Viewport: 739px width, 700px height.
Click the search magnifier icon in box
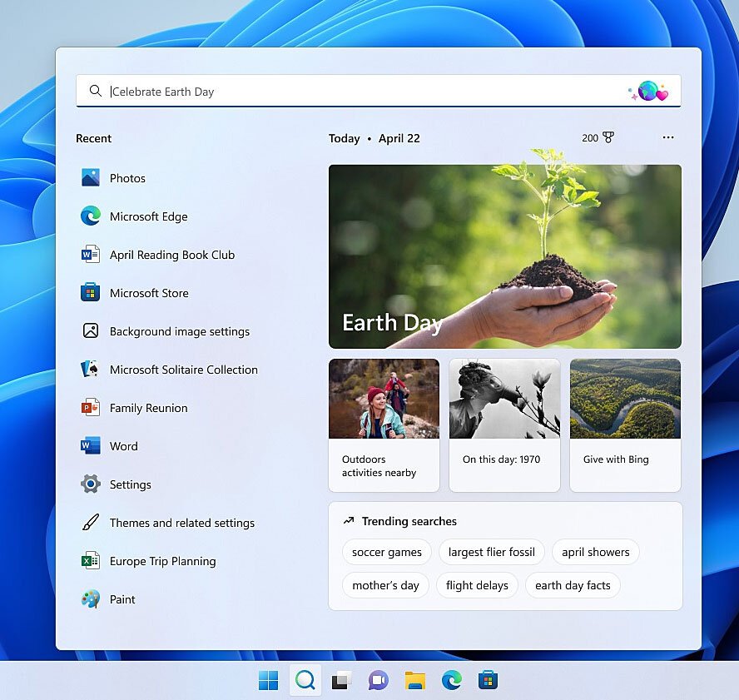point(95,91)
